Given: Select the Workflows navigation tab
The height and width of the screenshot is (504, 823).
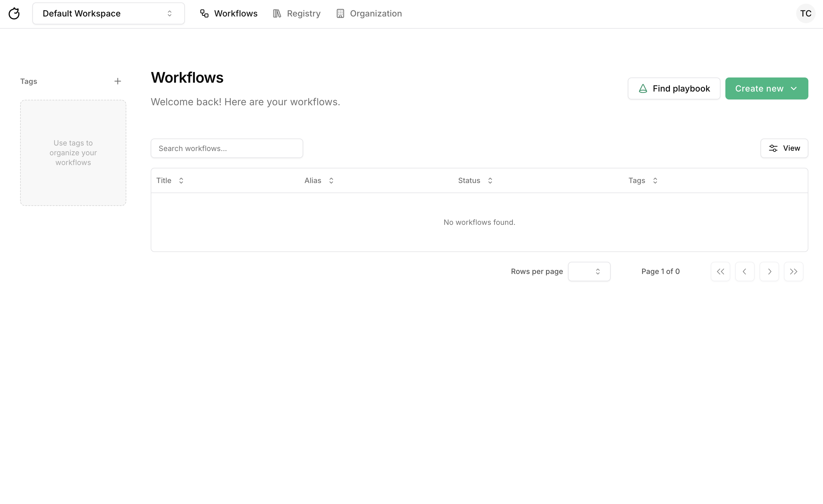Looking at the screenshot, I should 229,14.
